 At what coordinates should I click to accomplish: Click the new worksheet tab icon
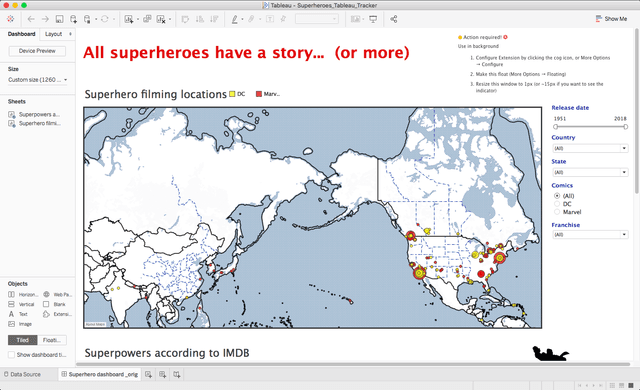[149, 374]
